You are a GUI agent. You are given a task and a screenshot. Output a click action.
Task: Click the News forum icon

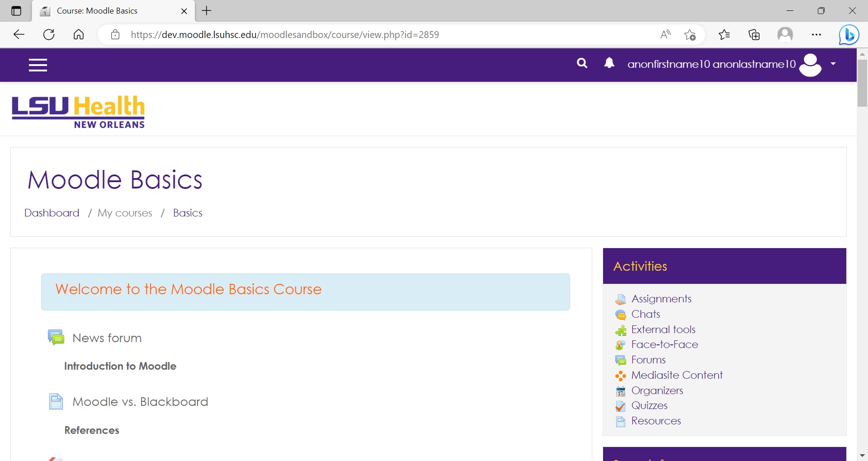point(56,338)
